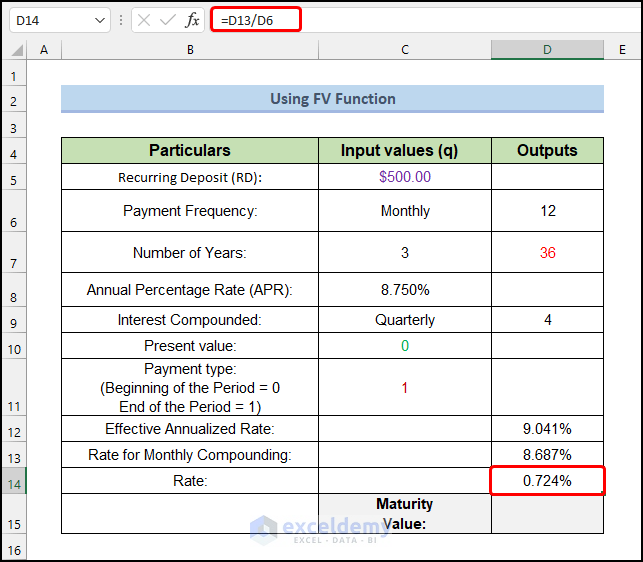Click the Cancel (X) formula icon

(145, 20)
